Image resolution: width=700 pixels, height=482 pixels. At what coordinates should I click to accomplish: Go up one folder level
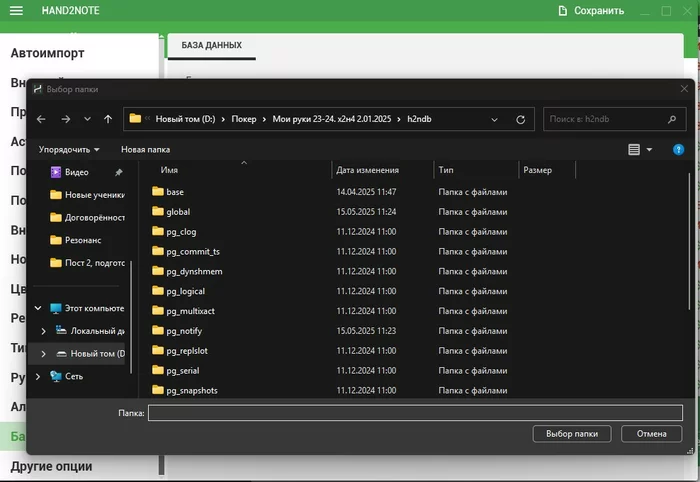coord(108,119)
